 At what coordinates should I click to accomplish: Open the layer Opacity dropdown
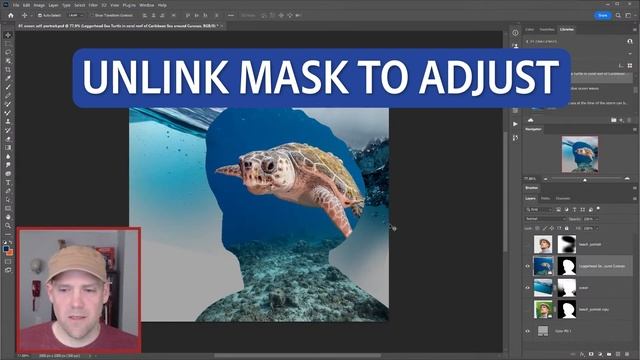coord(596,219)
